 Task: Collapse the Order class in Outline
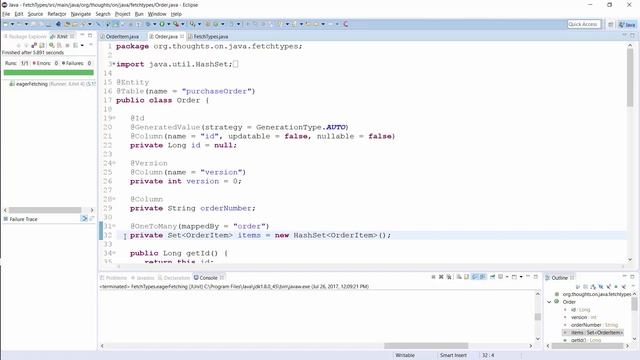coord(549,302)
